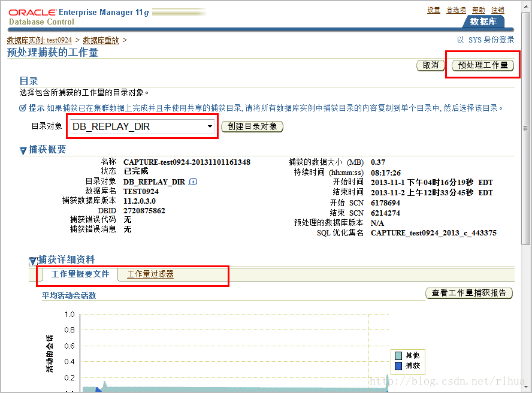This screenshot has width=532, height=393.
Task: Open the 数据库 main tab
Action: 483,22
